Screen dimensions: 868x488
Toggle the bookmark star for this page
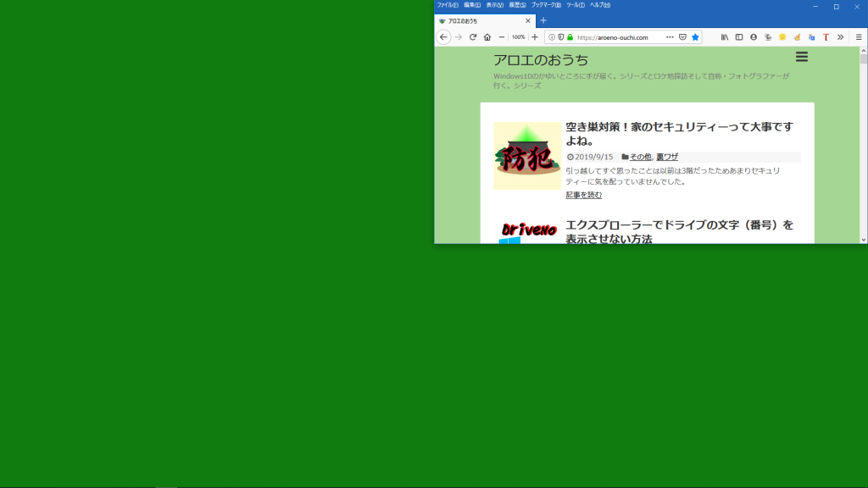click(695, 37)
